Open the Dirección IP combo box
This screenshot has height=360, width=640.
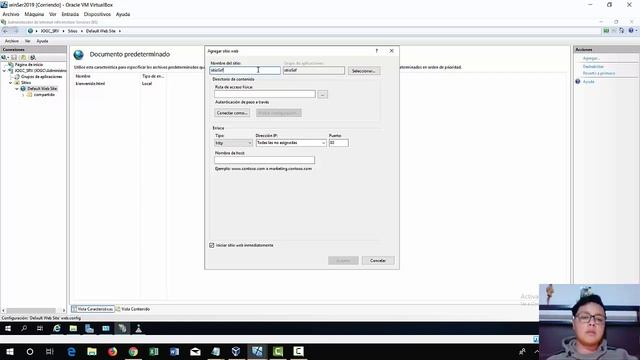coord(291,143)
